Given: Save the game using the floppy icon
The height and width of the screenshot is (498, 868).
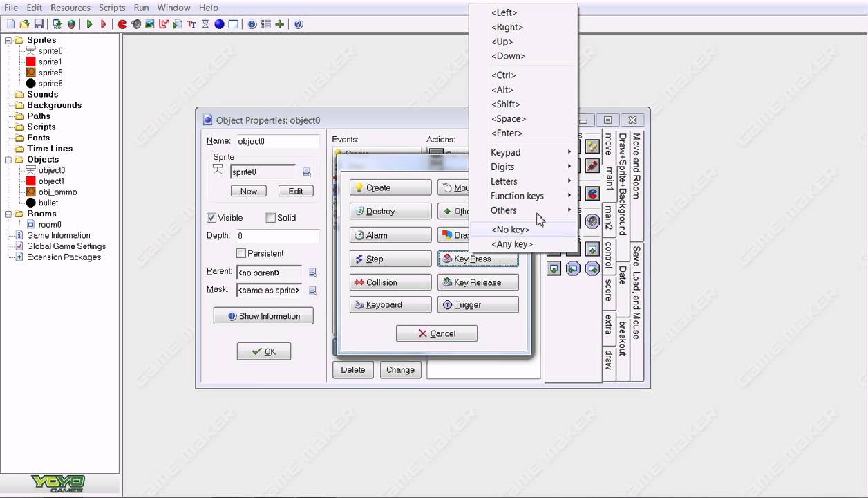Looking at the screenshot, I should (x=39, y=24).
